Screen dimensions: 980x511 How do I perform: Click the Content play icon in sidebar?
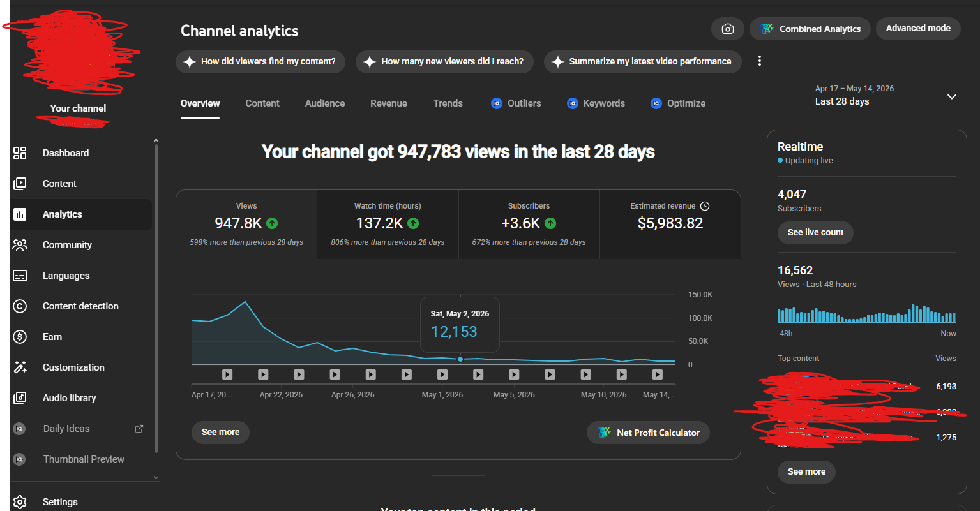coord(20,184)
